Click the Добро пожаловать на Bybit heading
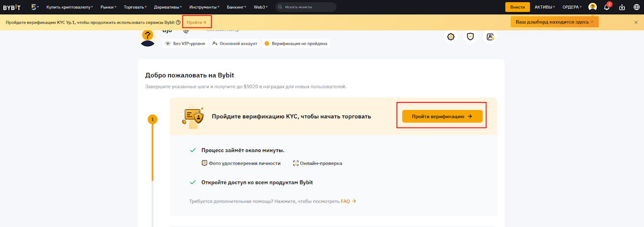Viewport: 644px width, 227px height. pyautogui.click(x=189, y=75)
